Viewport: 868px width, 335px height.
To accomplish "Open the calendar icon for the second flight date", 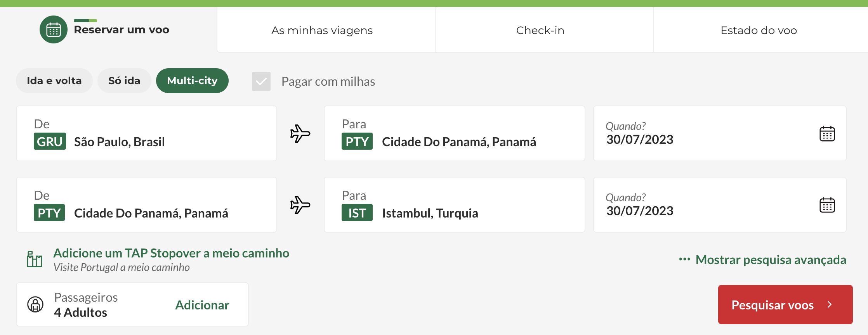I will (x=827, y=205).
